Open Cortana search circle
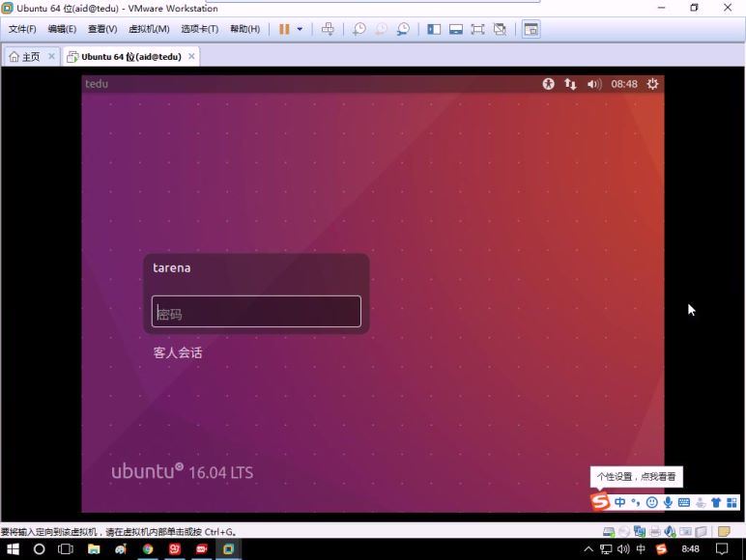 click(39, 549)
